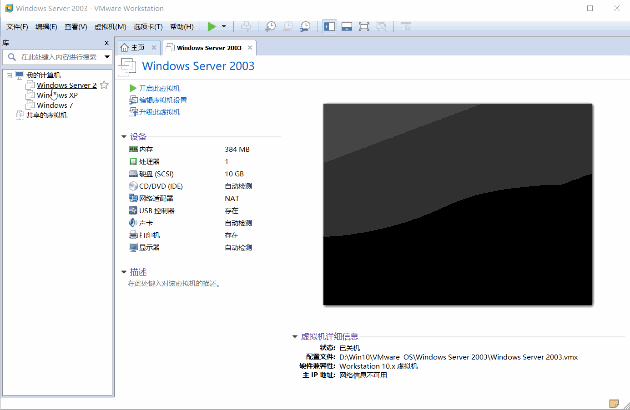Collapse the 设备 devices section
This screenshot has height=410, width=630.
(x=124, y=137)
